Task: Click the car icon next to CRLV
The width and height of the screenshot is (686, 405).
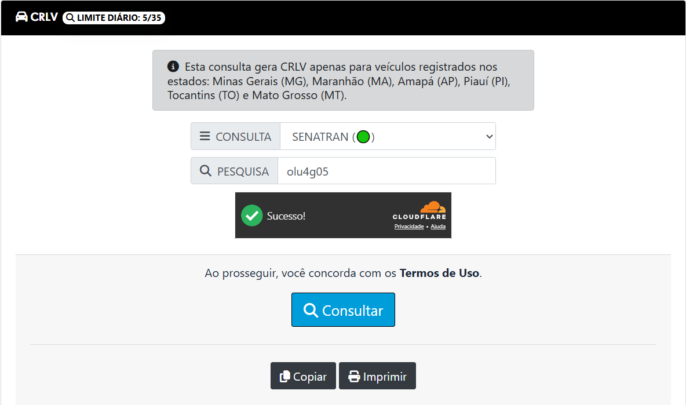Action: coord(21,17)
